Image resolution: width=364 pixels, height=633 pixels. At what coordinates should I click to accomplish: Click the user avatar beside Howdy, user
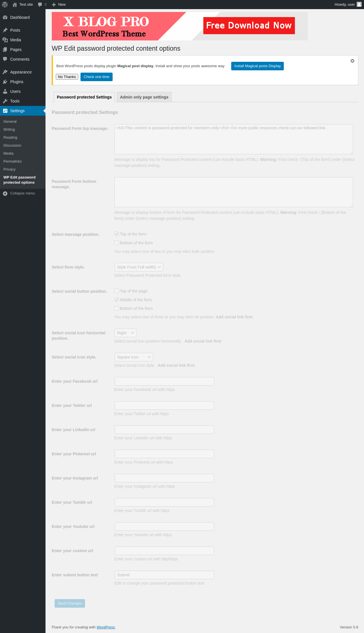[359, 5]
